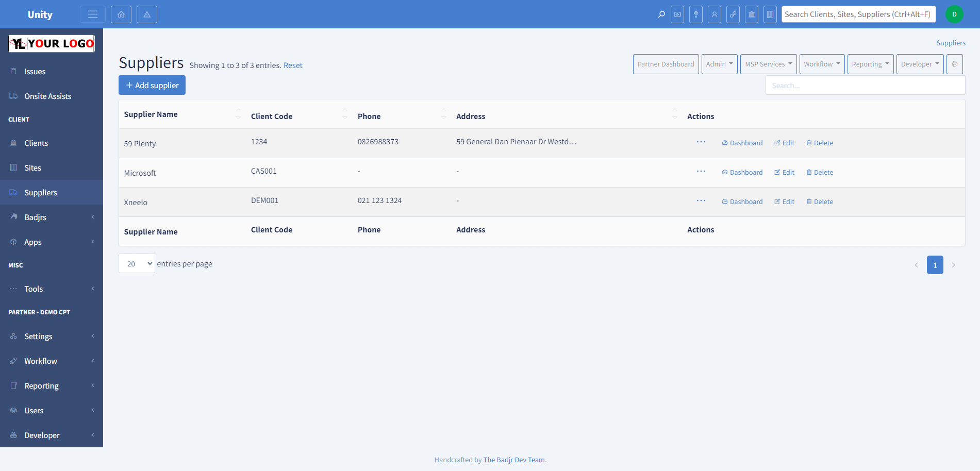Click the printer icon button near Developer
The height and width of the screenshot is (471, 980).
[955, 64]
